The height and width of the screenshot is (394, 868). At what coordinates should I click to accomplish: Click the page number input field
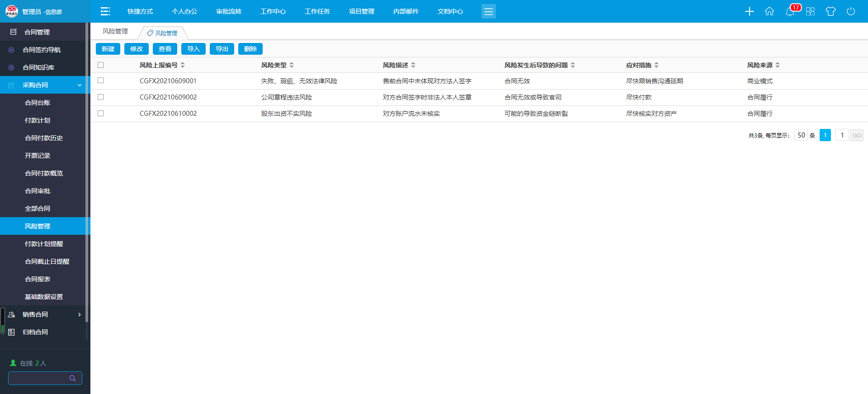[x=842, y=135]
